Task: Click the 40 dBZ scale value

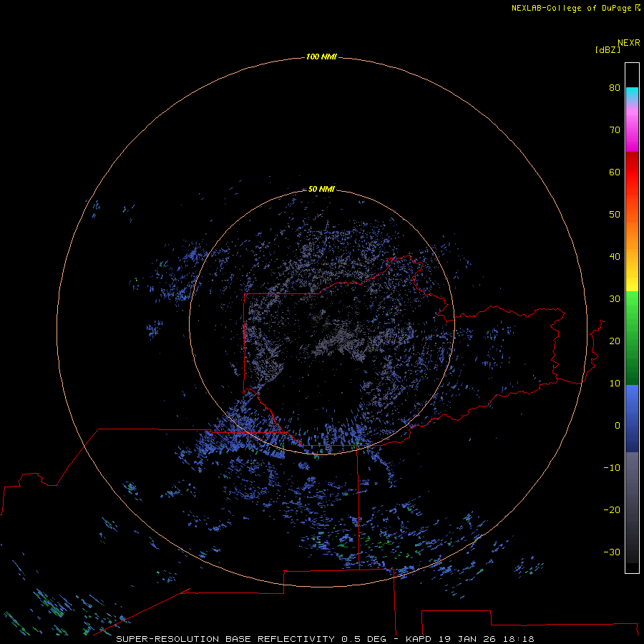Action: tap(615, 257)
